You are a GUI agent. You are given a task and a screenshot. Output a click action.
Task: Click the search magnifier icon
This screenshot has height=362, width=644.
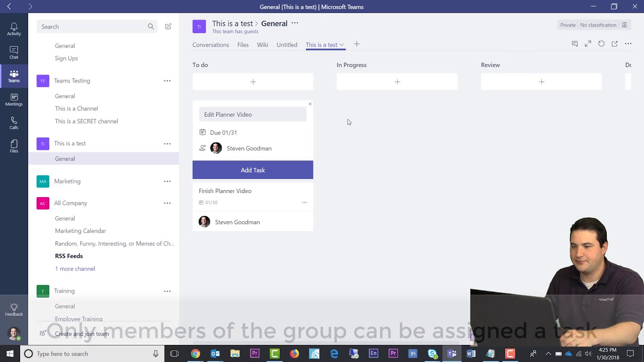click(x=151, y=27)
